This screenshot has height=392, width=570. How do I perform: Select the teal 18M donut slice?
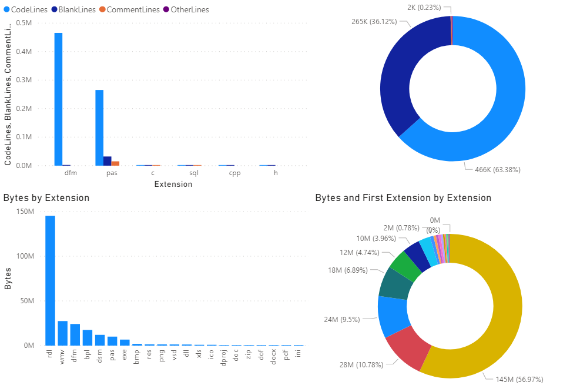coord(395,284)
